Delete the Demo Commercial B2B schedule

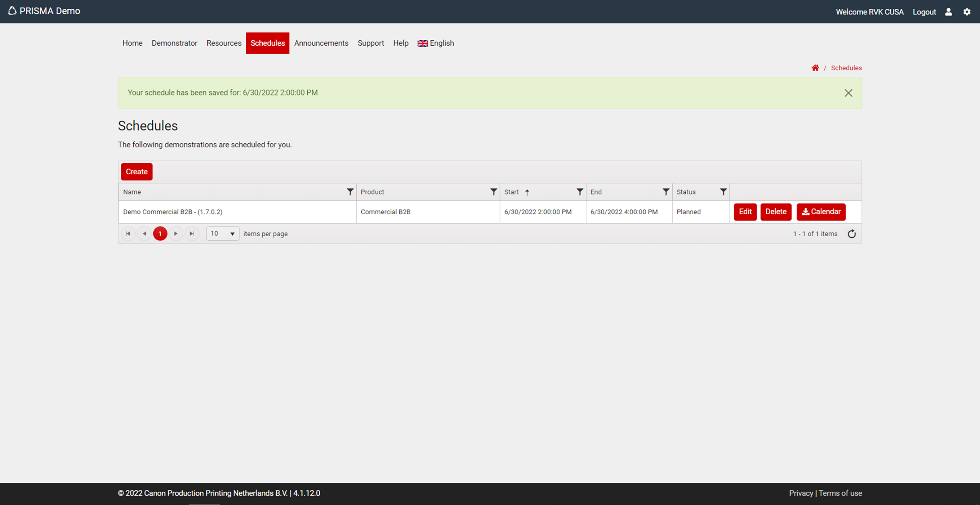[x=776, y=212]
